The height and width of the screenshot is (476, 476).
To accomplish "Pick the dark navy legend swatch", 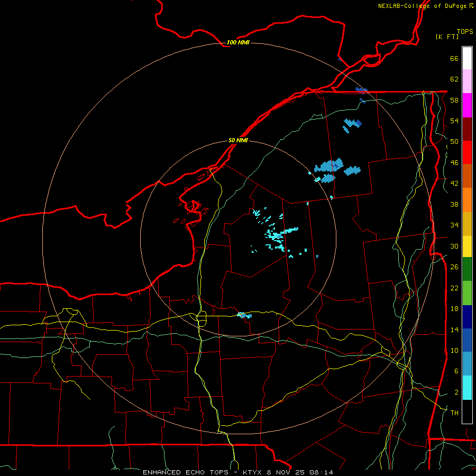I will [x=467, y=317].
